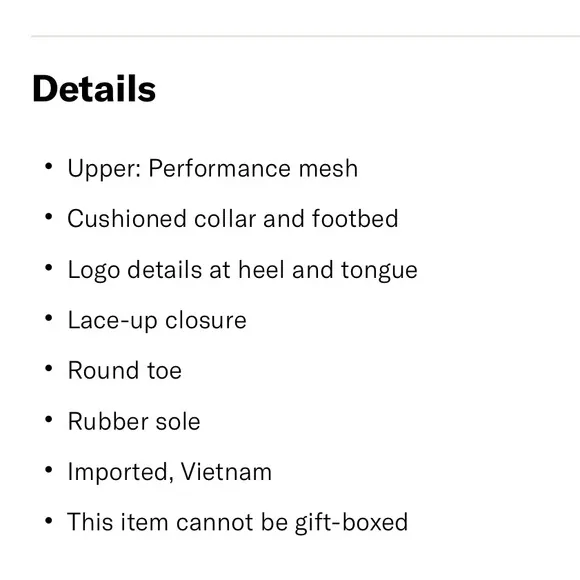Click the bullet beside gift-boxed notice
Viewport: 580px width, 580px height.
click(48, 520)
